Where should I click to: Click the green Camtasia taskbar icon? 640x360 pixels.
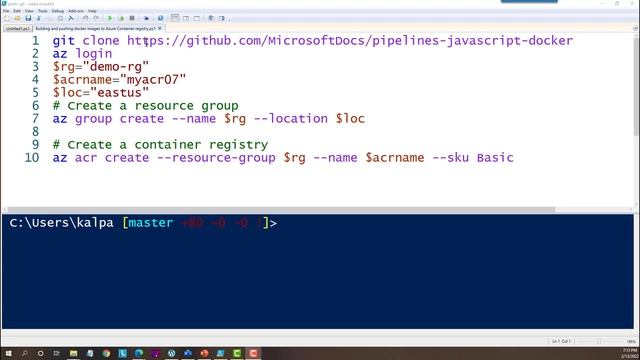(237, 353)
